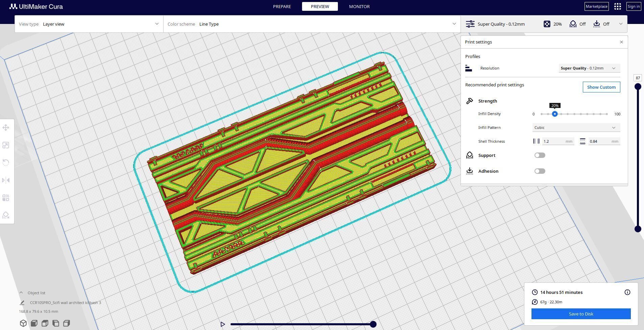Click the 168.8 x 79.6 x 10.5 mm dimensions
This screenshot has width=644, height=330.
coord(39,311)
